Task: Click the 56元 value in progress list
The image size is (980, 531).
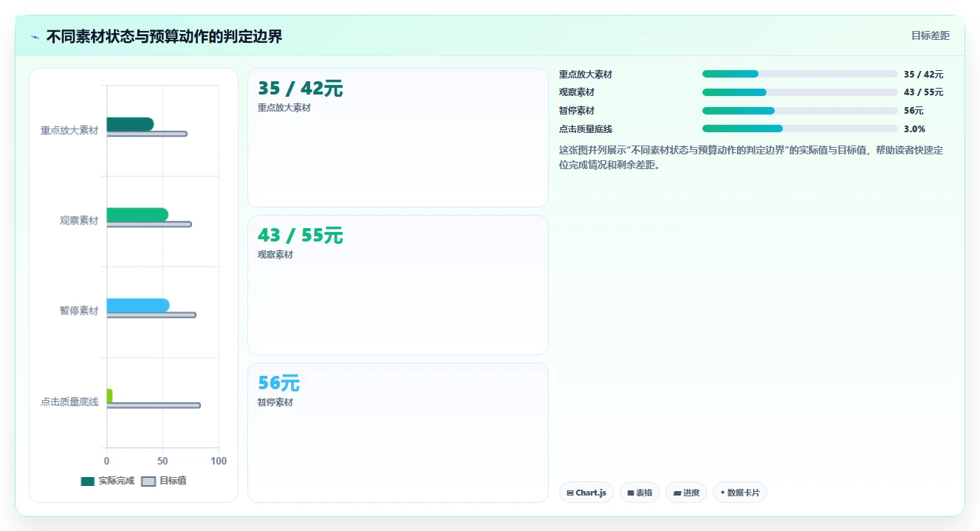Action: pyautogui.click(x=914, y=111)
